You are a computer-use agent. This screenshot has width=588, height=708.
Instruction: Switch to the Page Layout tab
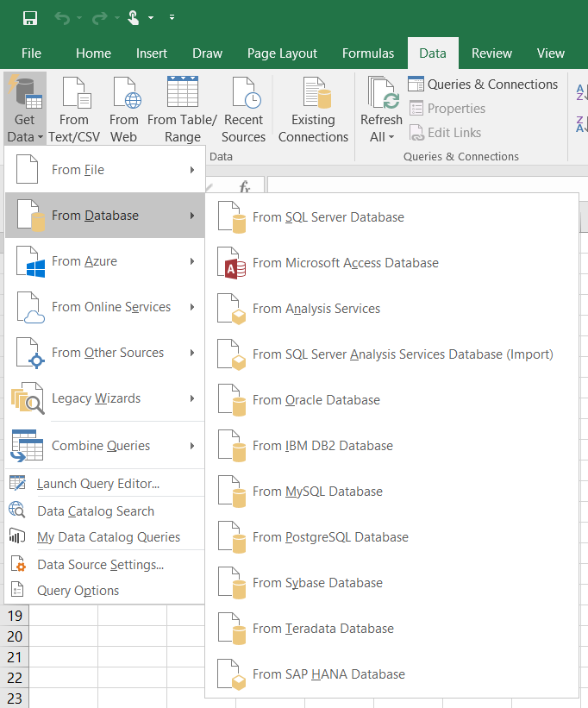tap(282, 53)
